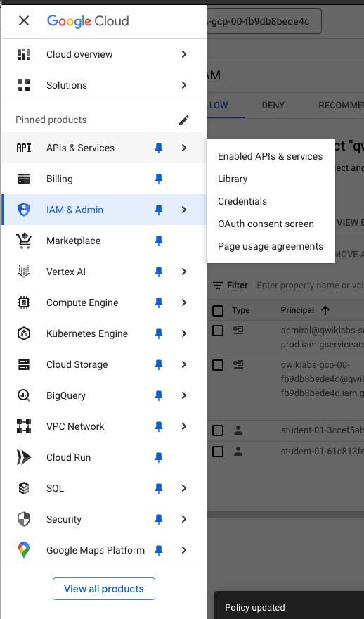The height and width of the screenshot is (619, 364).
Task: Tick the select-all checkbox in the table header
Action: [x=218, y=311]
